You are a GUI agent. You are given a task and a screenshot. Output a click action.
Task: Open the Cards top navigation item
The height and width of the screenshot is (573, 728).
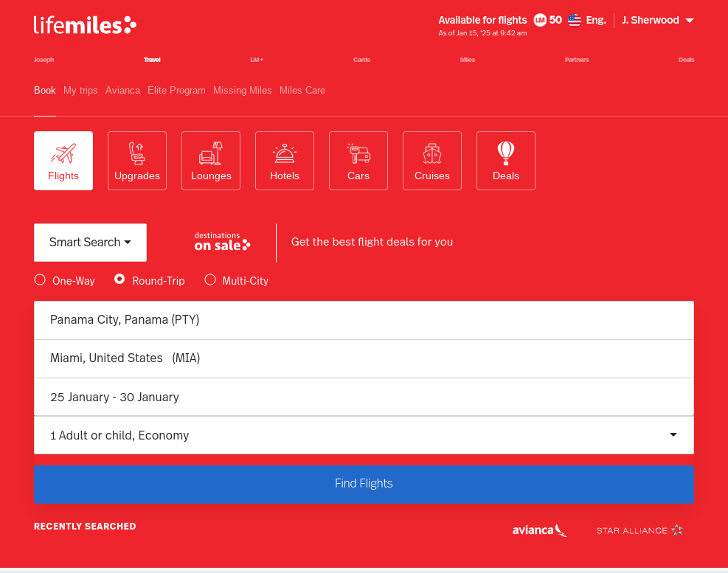[x=361, y=60]
